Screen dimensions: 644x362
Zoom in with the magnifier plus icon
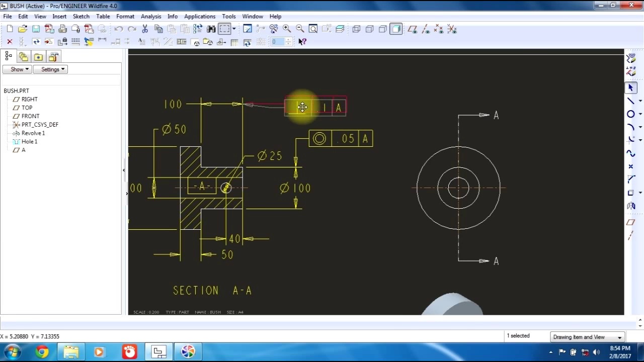click(x=287, y=29)
